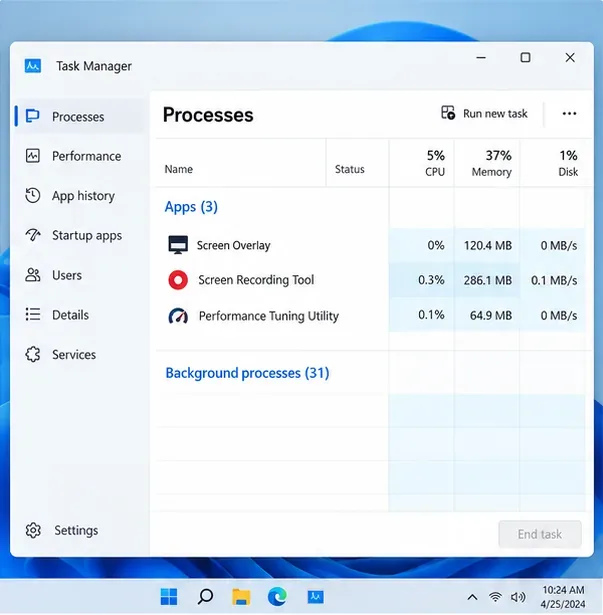Open File Explorer from the taskbar
The width and height of the screenshot is (603, 615).
(x=241, y=597)
